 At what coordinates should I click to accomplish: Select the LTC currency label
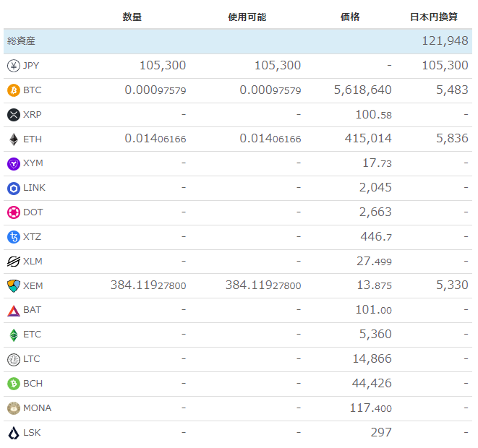pyautogui.click(x=31, y=359)
